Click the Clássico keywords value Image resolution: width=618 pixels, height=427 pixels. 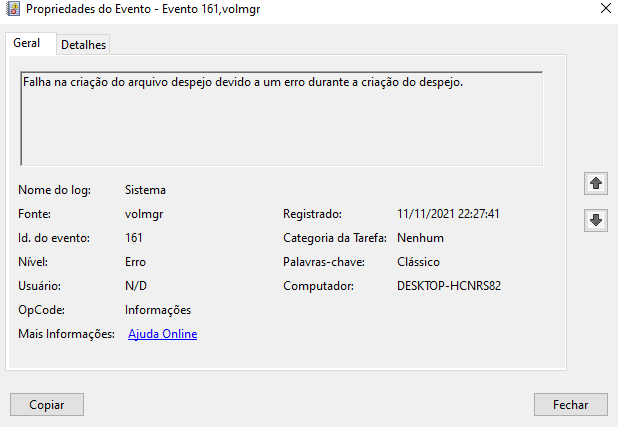[418, 262]
